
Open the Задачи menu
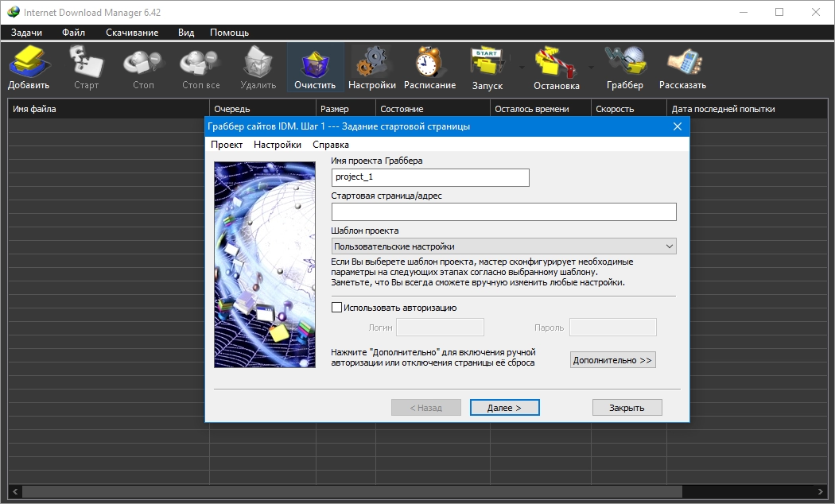point(26,33)
